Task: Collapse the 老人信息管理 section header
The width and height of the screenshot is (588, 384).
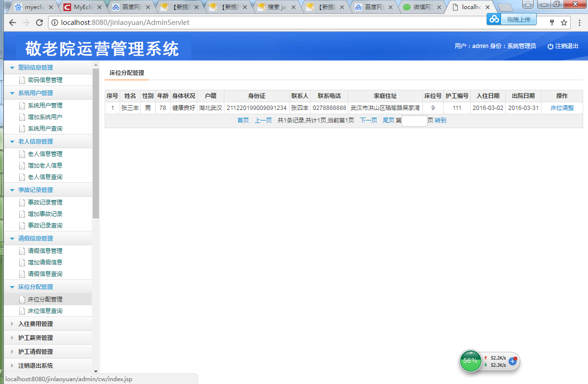Action: (47, 142)
